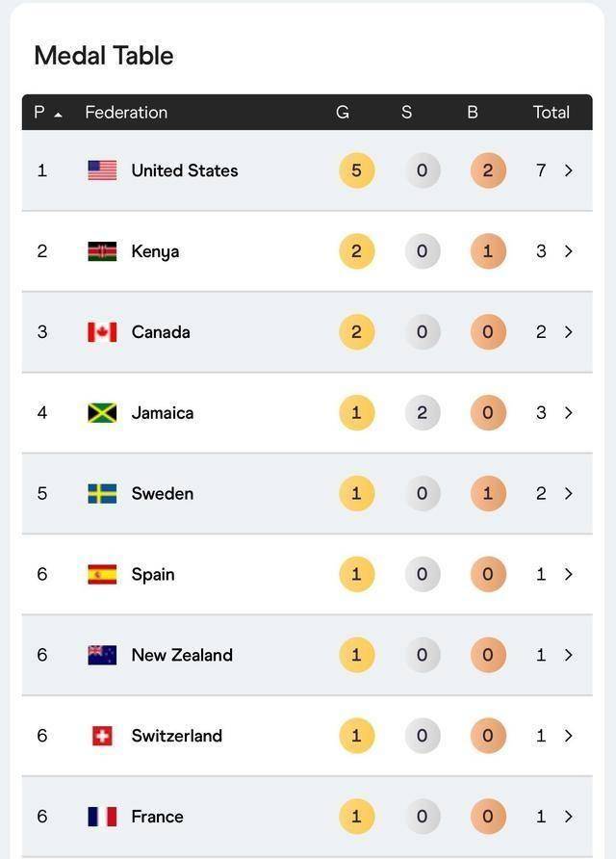
Task: Expand the Kenya row chevron
Action: coord(569,251)
